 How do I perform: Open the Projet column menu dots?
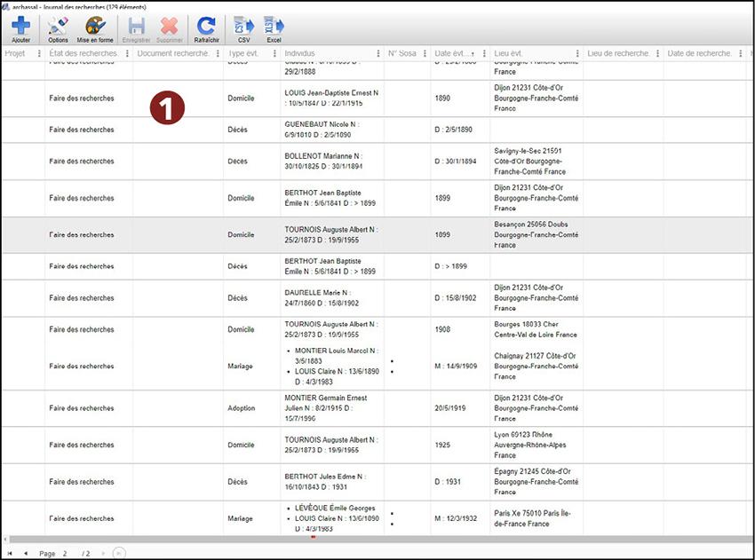(39, 53)
